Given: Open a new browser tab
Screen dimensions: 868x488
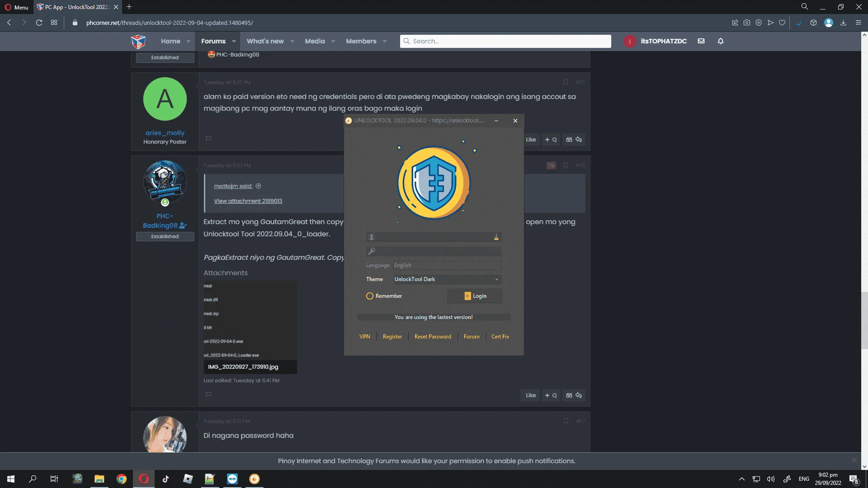Looking at the screenshot, I should point(129,7).
